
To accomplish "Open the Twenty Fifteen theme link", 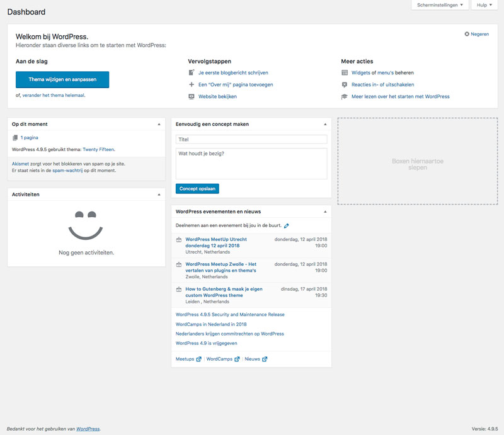I will click(x=98, y=149).
